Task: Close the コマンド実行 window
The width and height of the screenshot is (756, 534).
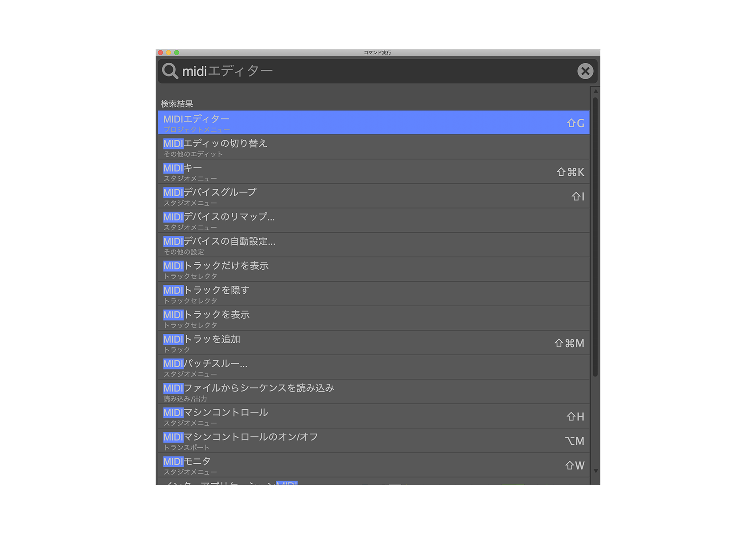Action: pyautogui.click(x=161, y=53)
